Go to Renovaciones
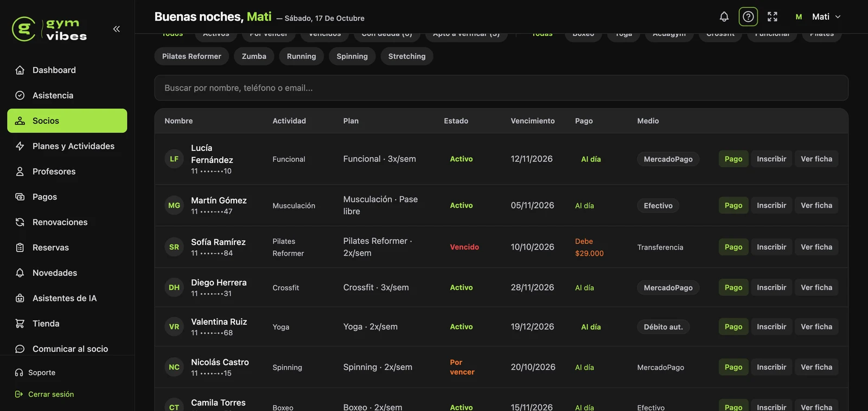 coord(67,222)
